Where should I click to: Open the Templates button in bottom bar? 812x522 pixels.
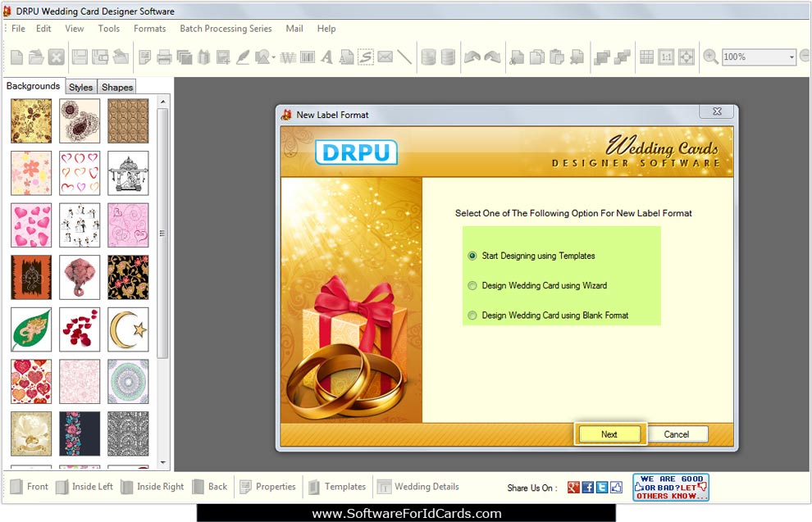[337, 486]
